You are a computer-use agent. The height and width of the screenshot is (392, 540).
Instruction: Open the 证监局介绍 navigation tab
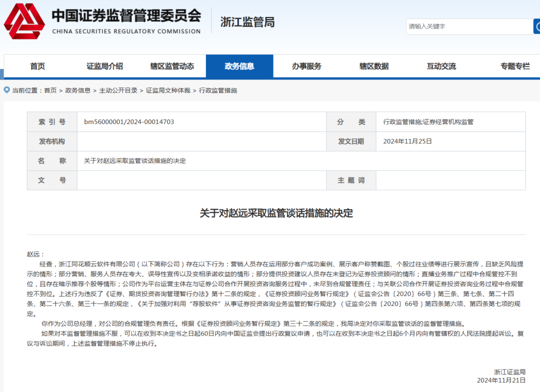(104, 66)
